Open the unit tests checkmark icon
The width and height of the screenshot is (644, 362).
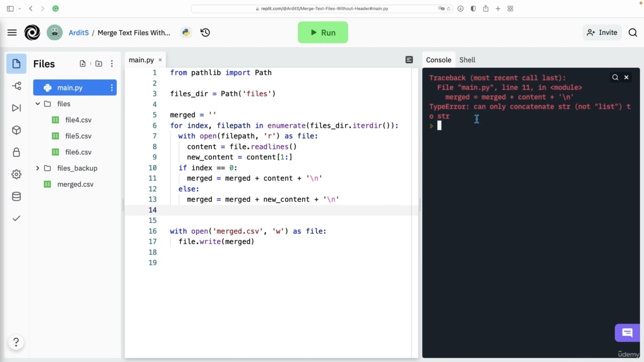16,218
